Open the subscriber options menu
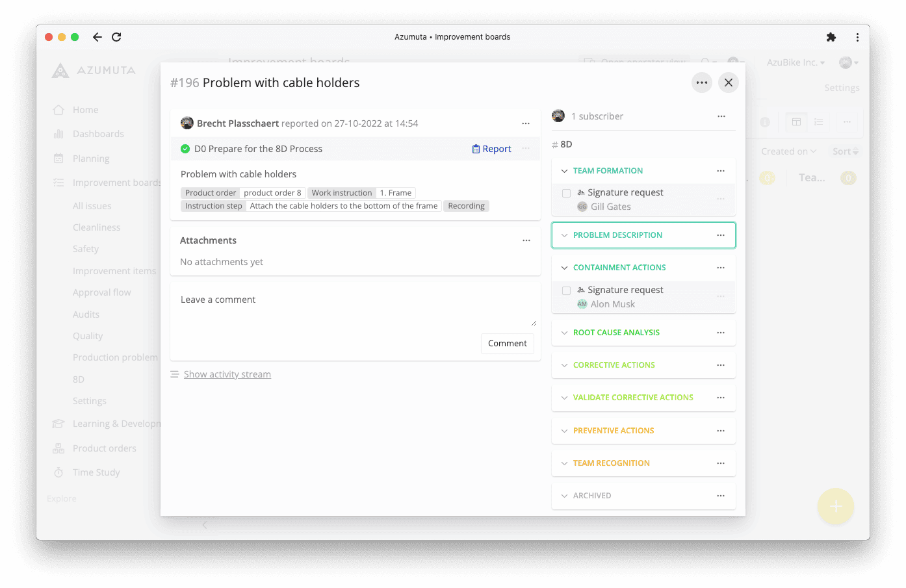The image size is (906, 588). coord(721,116)
